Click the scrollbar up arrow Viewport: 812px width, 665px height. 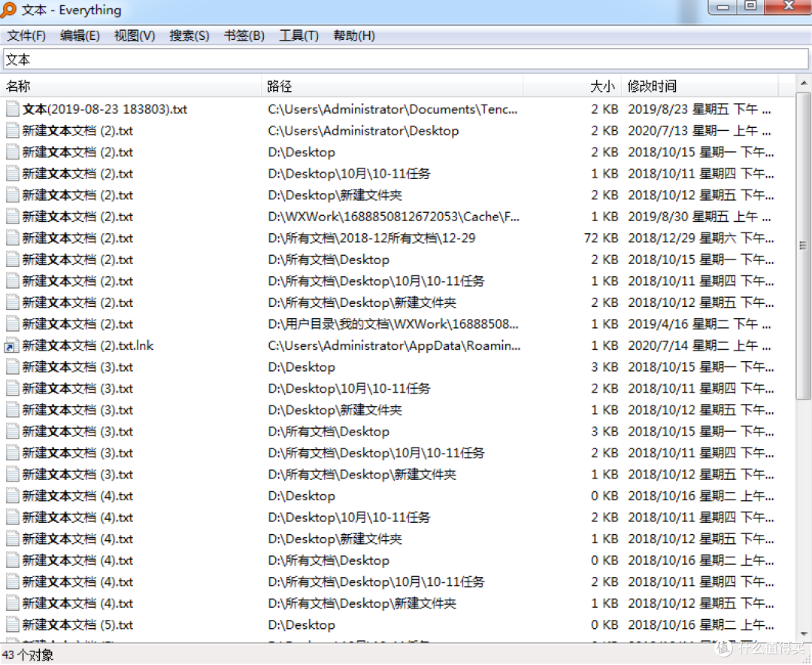coord(803,83)
